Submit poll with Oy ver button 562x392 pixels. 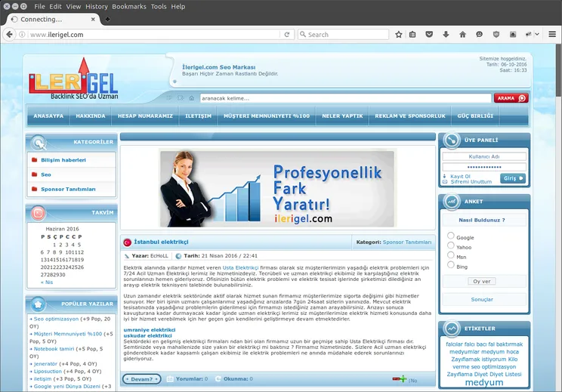[x=482, y=281]
